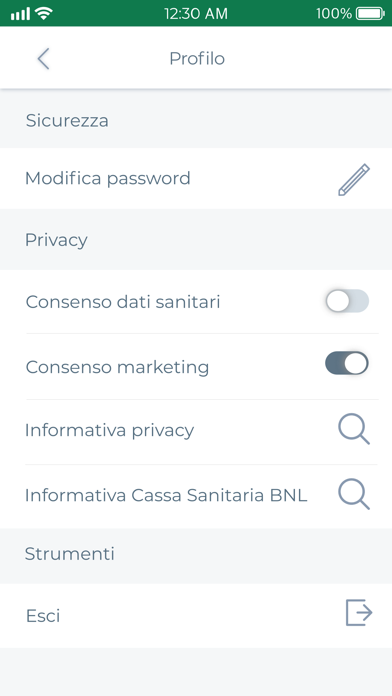Disable Consenso marketing switch
This screenshot has width=392, height=696.
coord(347,363)
